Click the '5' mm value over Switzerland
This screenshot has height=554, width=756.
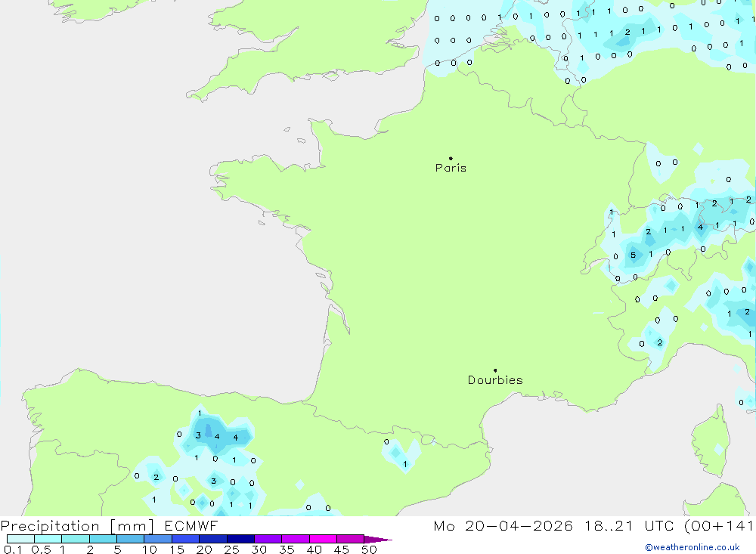pyautogui.click(x=633, y=255)
